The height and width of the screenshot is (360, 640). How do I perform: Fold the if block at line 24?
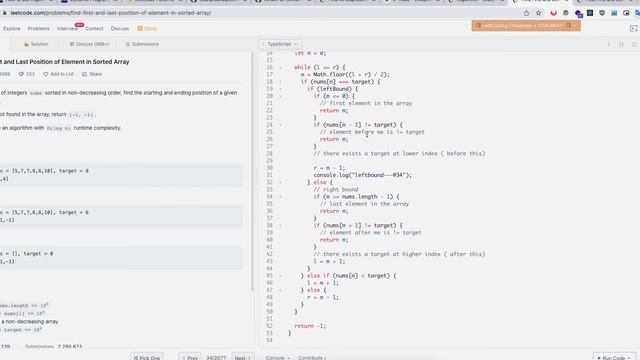tap(280, 125)
